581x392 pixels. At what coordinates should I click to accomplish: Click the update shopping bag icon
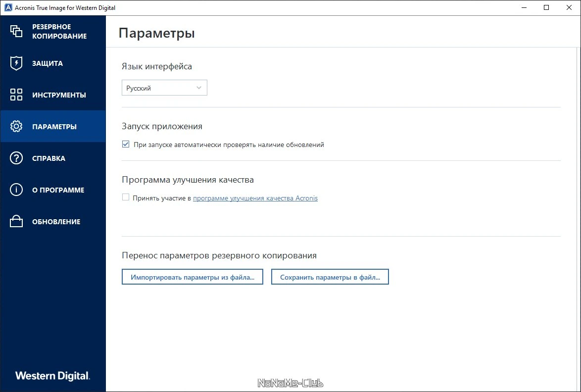pos(16,221)
